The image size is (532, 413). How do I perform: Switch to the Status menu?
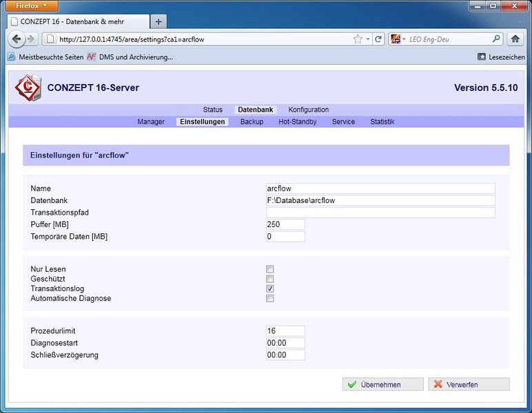[x=213, y=109]
